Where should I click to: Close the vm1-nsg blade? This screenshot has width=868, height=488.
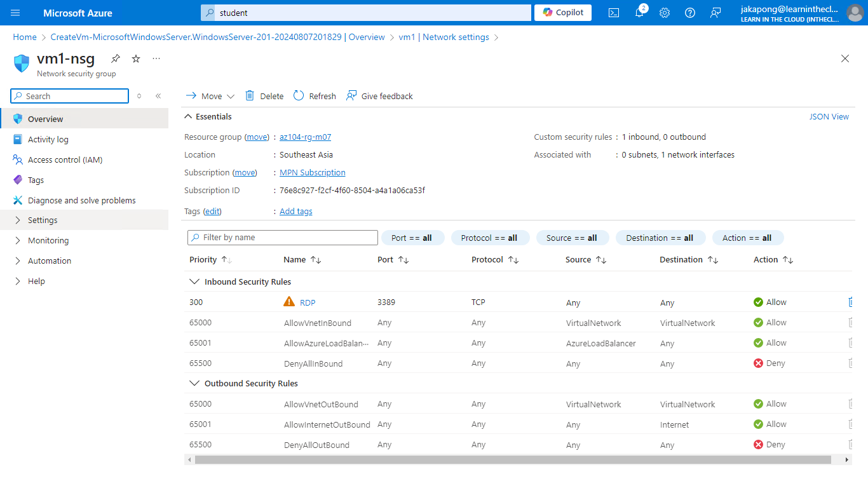[845, 58]
